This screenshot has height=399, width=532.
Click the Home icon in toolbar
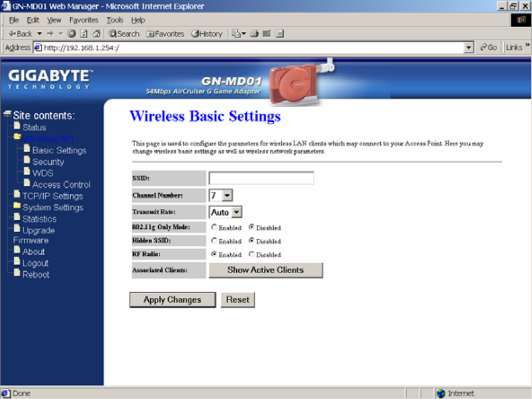[97, 34]
